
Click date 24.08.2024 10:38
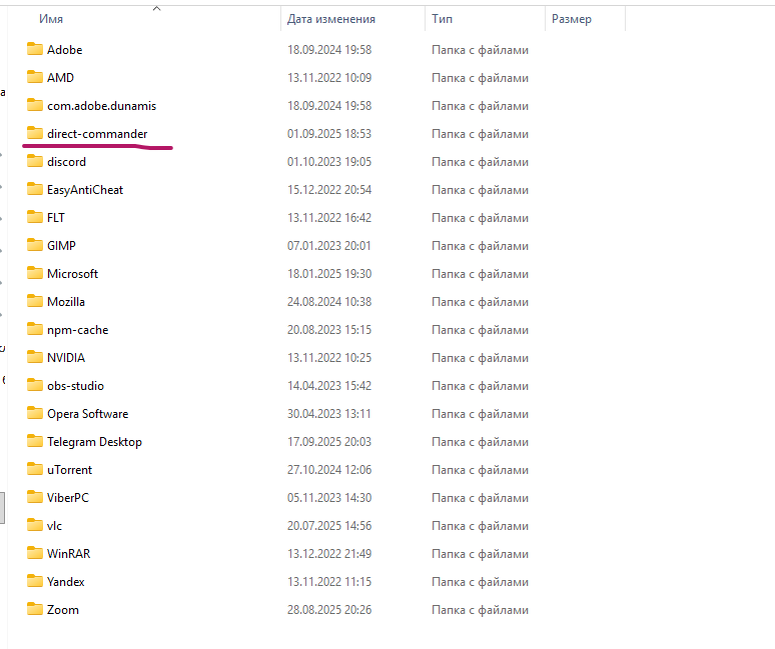click(329, 302)
